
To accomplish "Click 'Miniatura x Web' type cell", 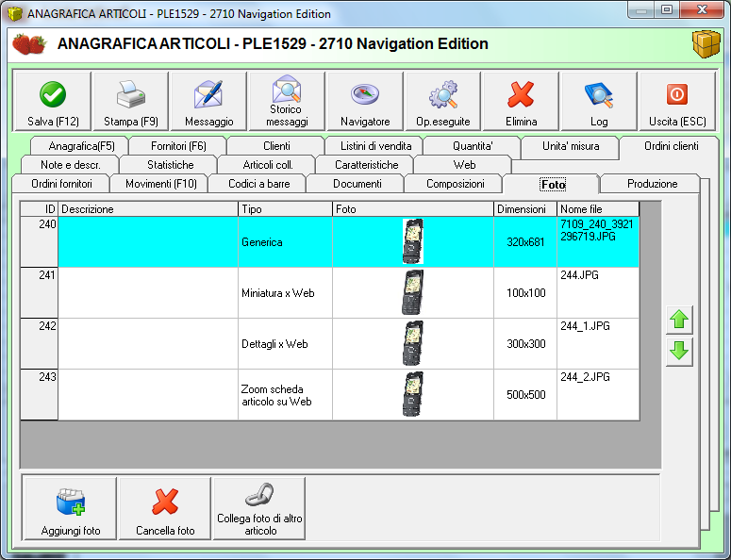I will pos(285,293).
